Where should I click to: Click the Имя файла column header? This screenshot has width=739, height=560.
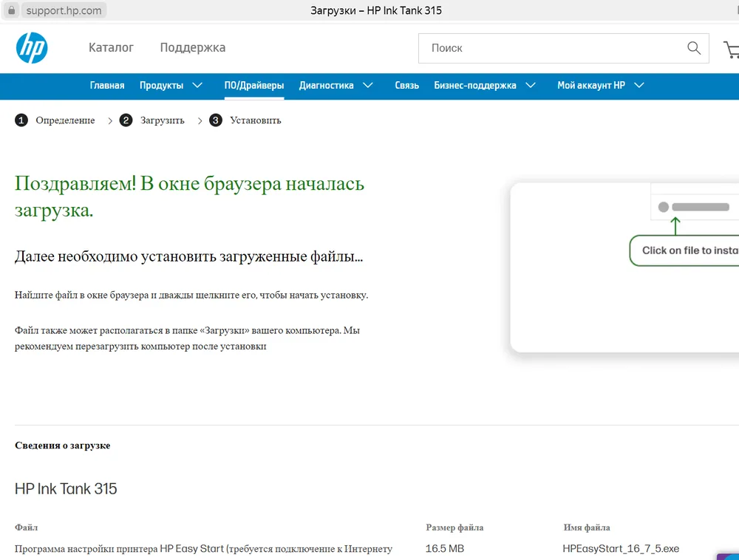tap(587, 527)
